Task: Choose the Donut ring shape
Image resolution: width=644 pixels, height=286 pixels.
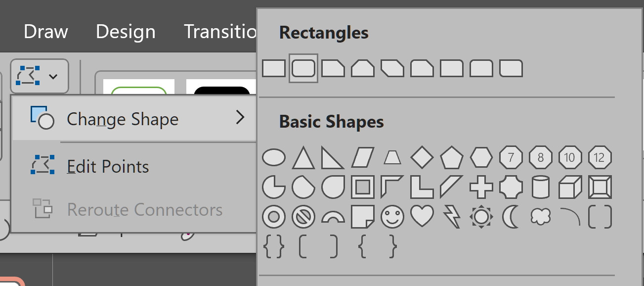Action: tap(274, 217)
